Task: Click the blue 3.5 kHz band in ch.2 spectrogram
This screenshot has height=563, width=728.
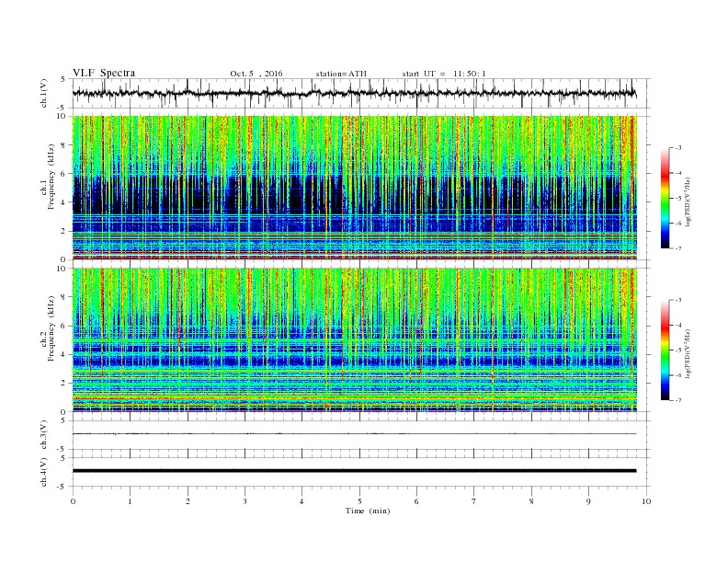Action: tap(354, 361)
